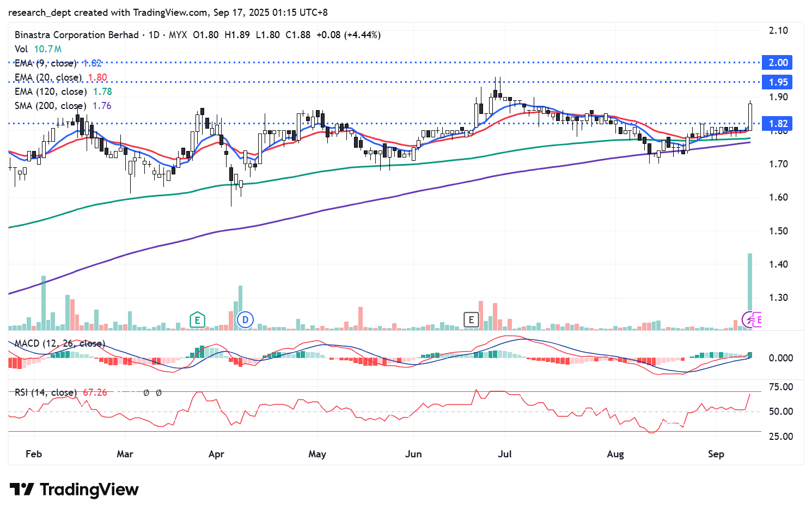
Task: Click the blue dividend D marker
Action: (x=246, y=320)
